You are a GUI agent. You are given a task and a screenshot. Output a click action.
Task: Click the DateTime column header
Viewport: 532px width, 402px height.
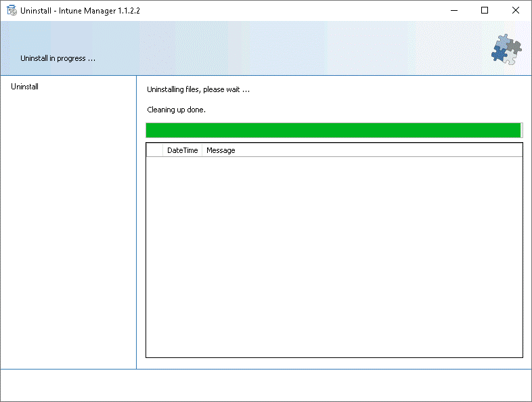click(x=182, y=150)
